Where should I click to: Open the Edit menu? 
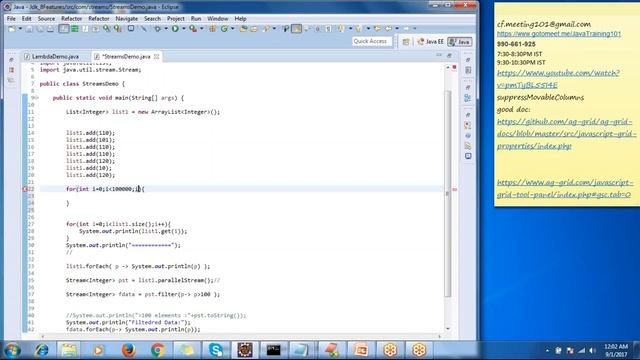[27, 19]
